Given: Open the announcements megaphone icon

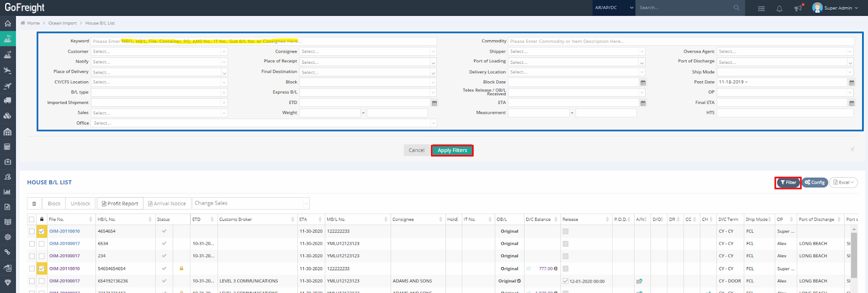Looking at the screenshot, I should (x=797, y=8).
